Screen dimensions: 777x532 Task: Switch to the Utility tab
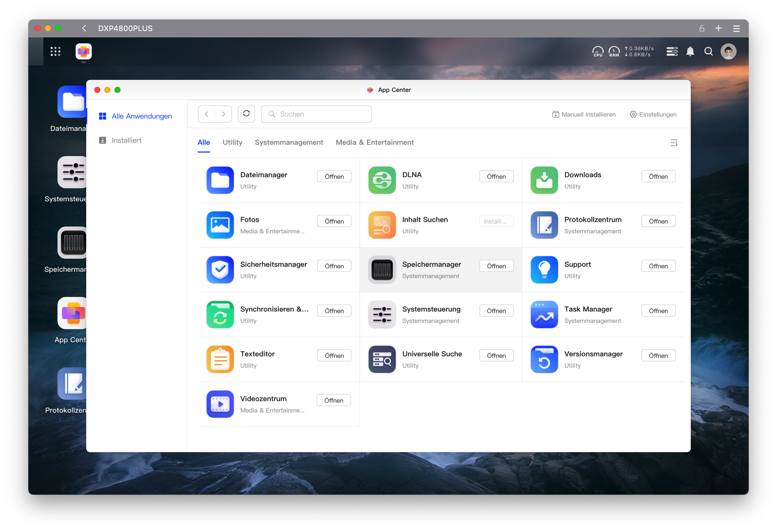(x=232, y=142)
